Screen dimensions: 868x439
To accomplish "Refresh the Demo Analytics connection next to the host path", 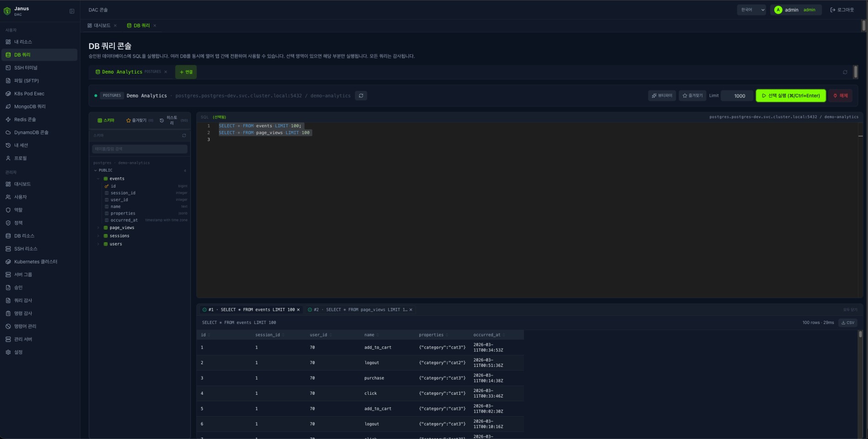I will pyautogui.click(x=361, y=95).
